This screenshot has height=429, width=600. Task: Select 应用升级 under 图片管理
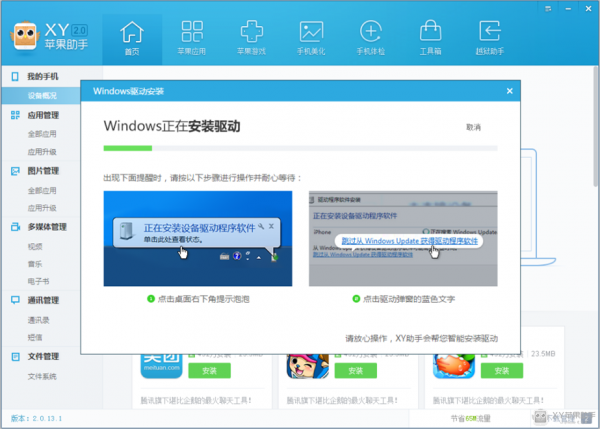pyautogui.click(x=42, y=208)
